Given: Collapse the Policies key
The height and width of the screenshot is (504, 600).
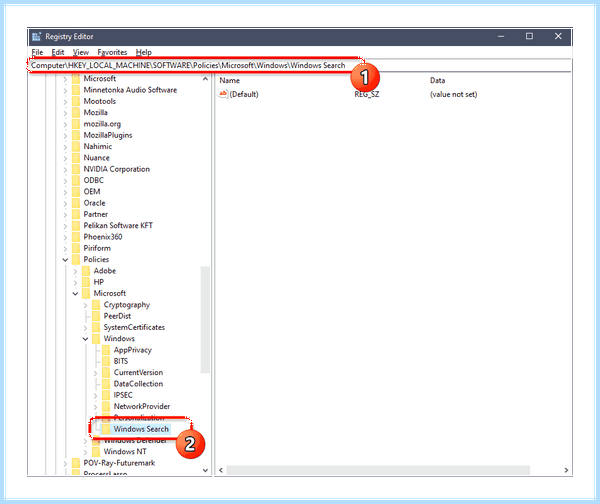Looking at the screenshot, I should click(65, 260).
